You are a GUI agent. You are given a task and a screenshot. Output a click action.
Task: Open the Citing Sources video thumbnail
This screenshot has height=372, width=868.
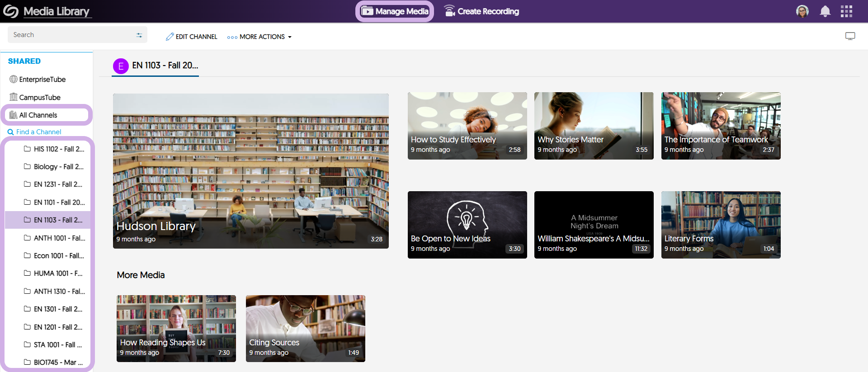(x=305, y=328)
